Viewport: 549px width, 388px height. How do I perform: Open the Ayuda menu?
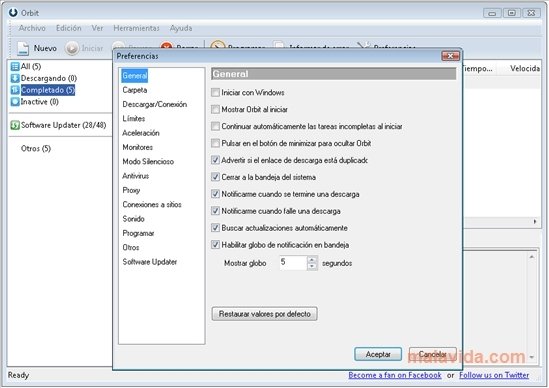tap(181, 28)
